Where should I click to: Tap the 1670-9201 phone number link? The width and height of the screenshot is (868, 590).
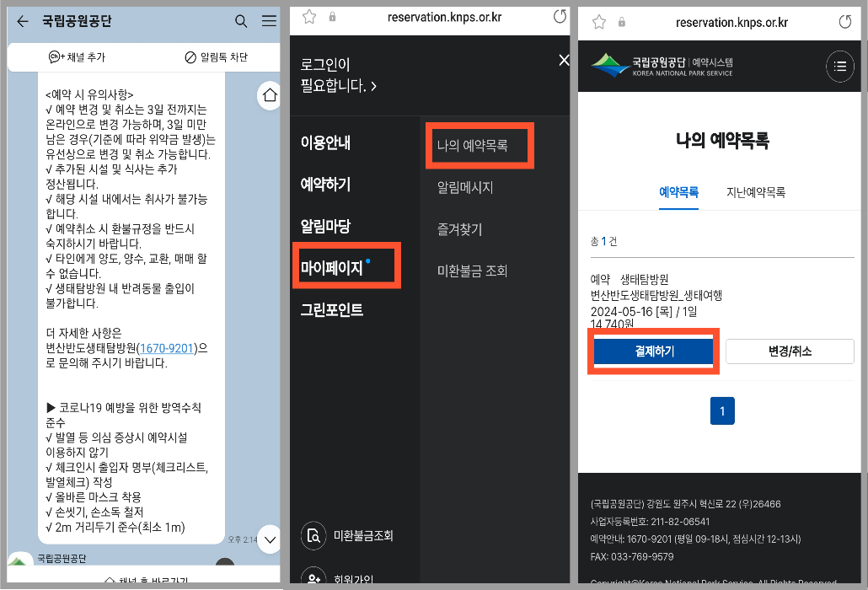[167, 348]
